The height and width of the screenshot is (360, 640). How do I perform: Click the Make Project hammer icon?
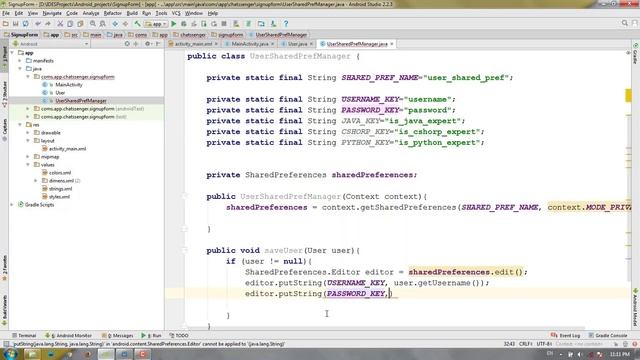138,24
